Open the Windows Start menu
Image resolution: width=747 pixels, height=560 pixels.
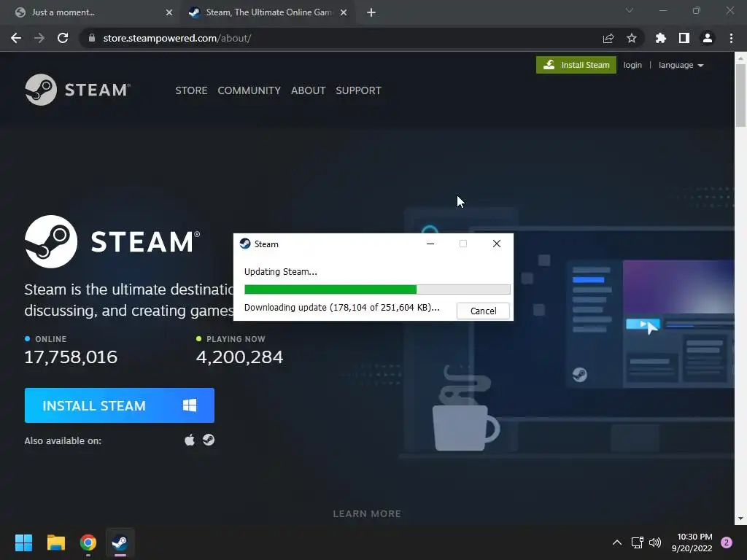(23, 542)
